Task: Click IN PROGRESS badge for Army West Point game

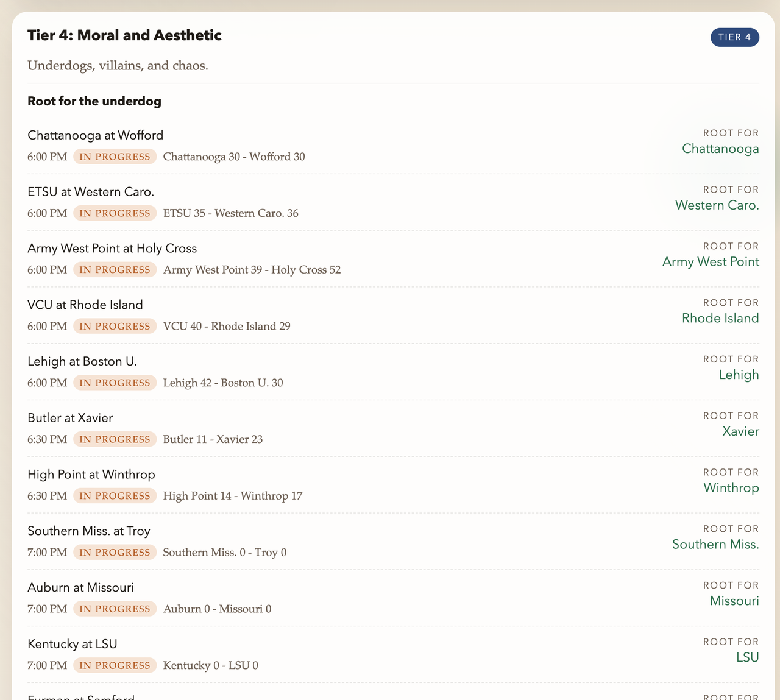Action: pos(115,270)
